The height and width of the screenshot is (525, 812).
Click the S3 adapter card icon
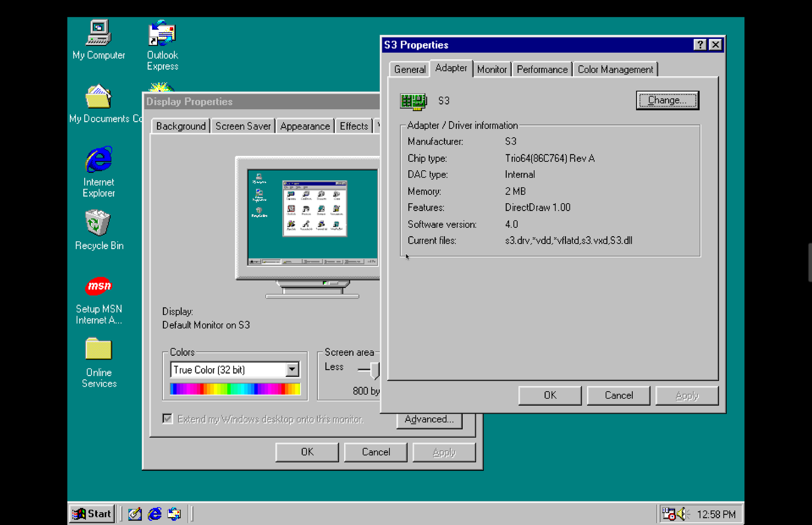[x=412, y=101]
